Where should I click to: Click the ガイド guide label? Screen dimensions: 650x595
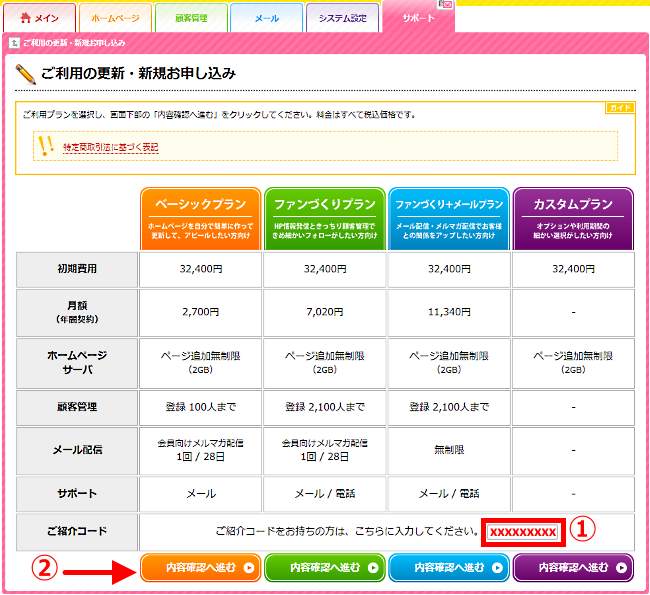point(619,107)
